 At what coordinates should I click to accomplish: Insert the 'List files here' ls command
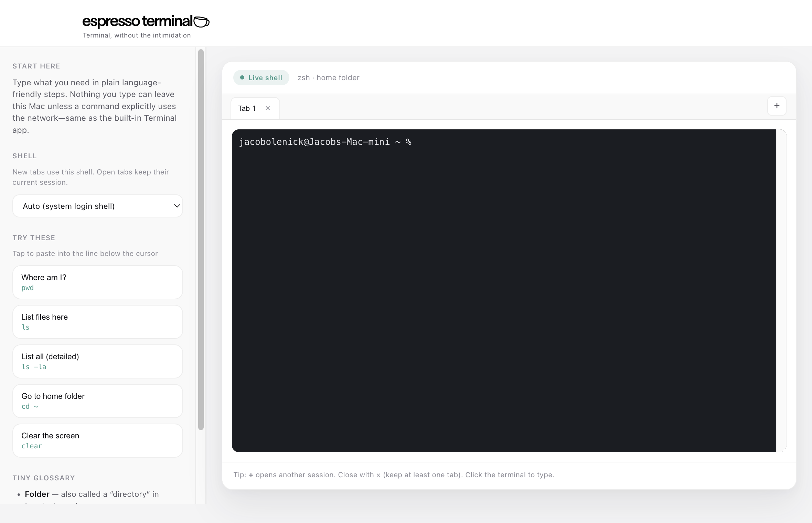(98, 322)
